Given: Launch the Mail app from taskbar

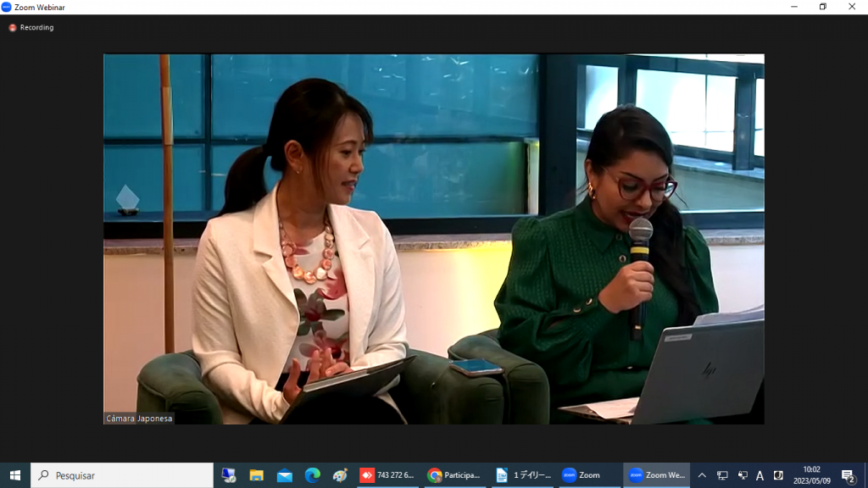Looking at the screenshot, I should point(284,475).
